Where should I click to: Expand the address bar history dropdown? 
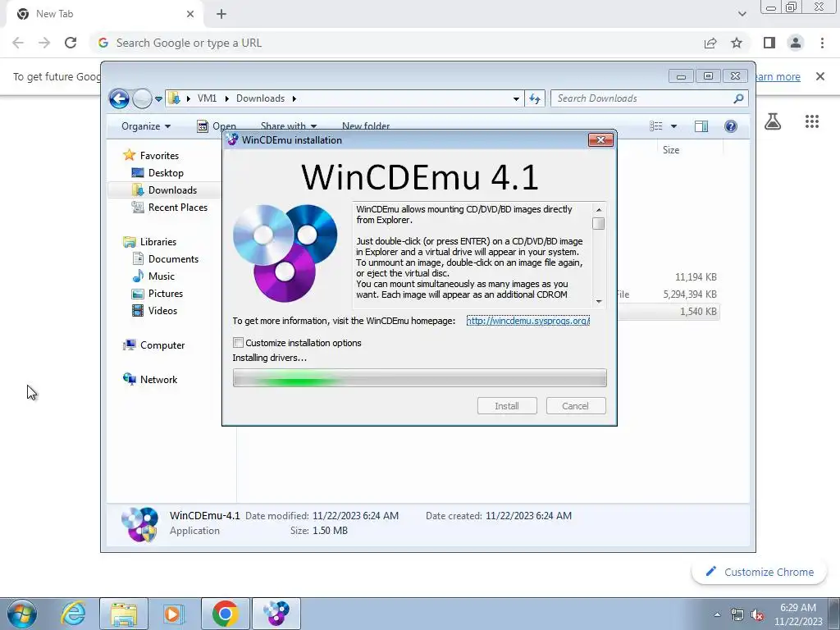pos(516,98)
